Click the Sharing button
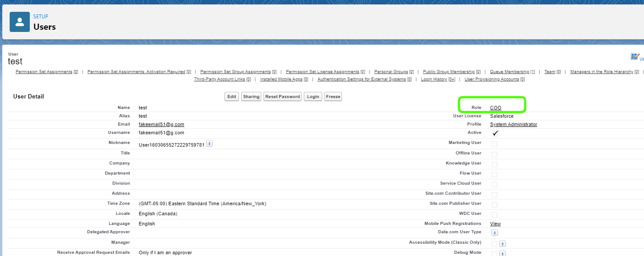The height and width of the screenshot is (256, 644). point(251,97)
